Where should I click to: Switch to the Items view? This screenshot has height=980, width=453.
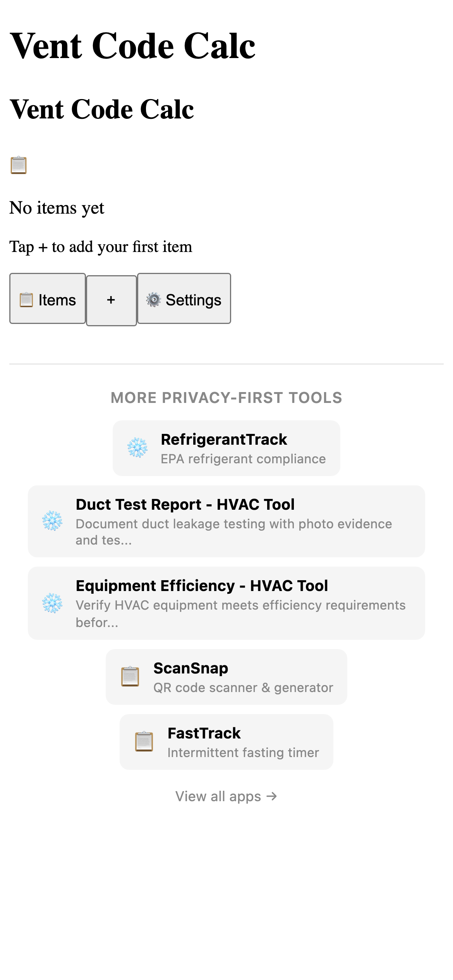click(x=47, y=299)
